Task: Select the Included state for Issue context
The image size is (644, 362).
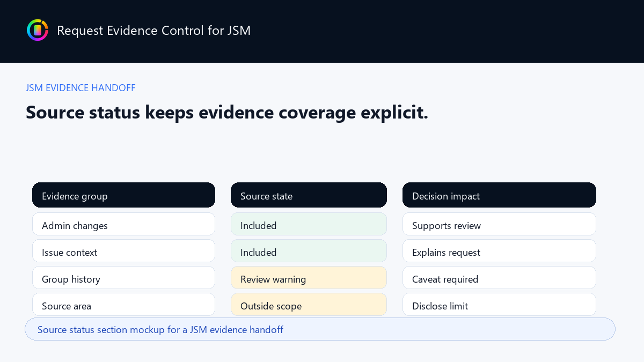Action: click(309, 251)
